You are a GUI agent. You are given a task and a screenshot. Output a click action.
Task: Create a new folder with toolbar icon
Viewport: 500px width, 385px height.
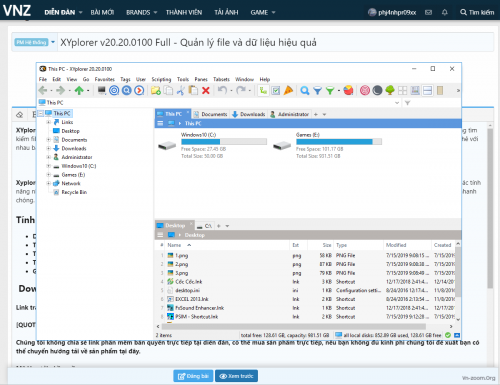click(x=156, y=90)
